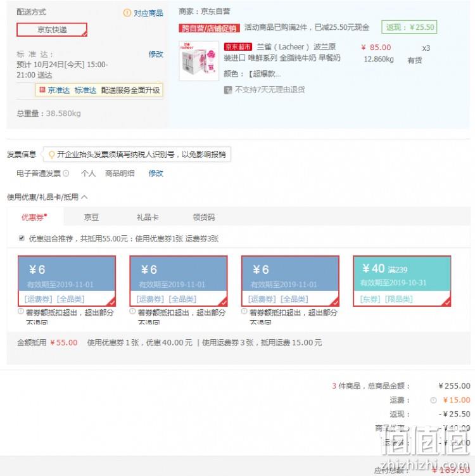
Task: Open the 京准达 link
Action: coord(59,90)
